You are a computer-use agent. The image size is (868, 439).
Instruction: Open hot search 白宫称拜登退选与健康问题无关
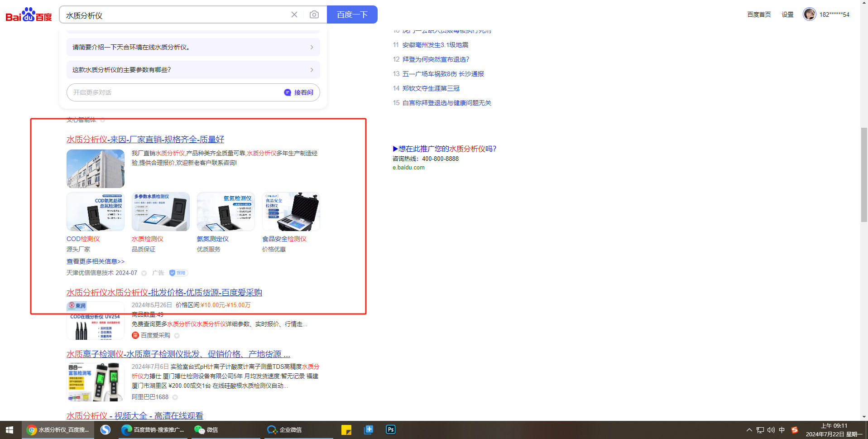click(447, 103)
